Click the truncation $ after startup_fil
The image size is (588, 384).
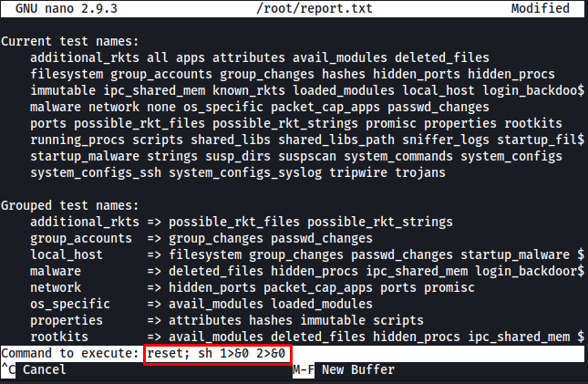581,140
